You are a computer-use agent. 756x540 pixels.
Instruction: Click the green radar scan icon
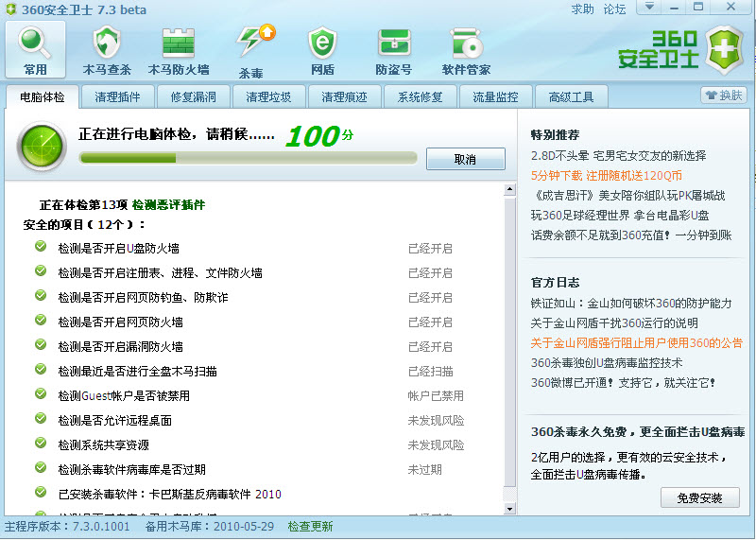42,146
